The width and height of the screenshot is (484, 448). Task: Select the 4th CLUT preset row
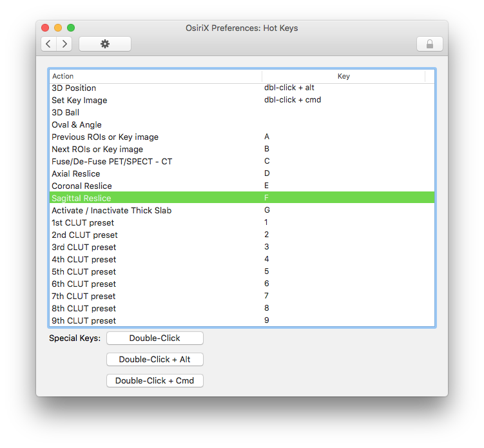(242, 260)
